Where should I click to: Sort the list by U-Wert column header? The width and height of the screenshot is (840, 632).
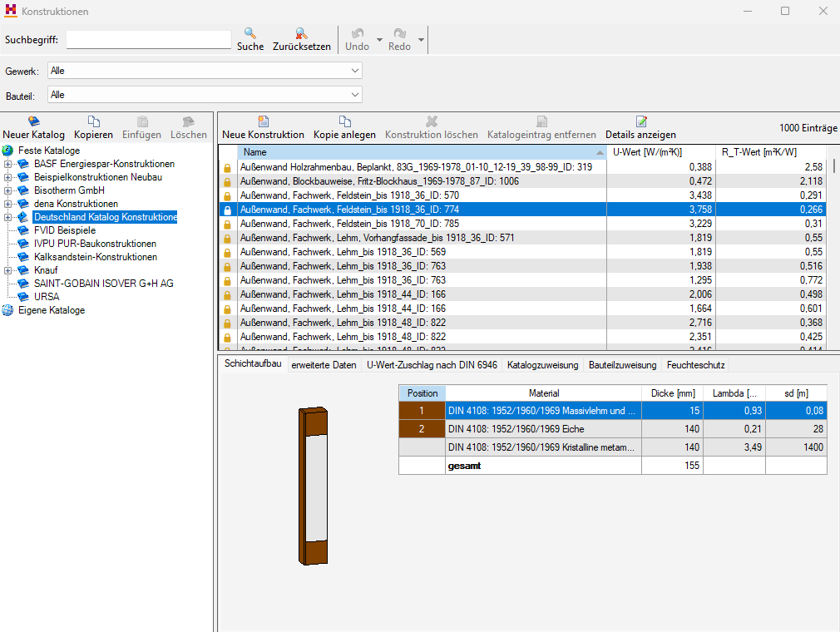[x=660, y=152]
